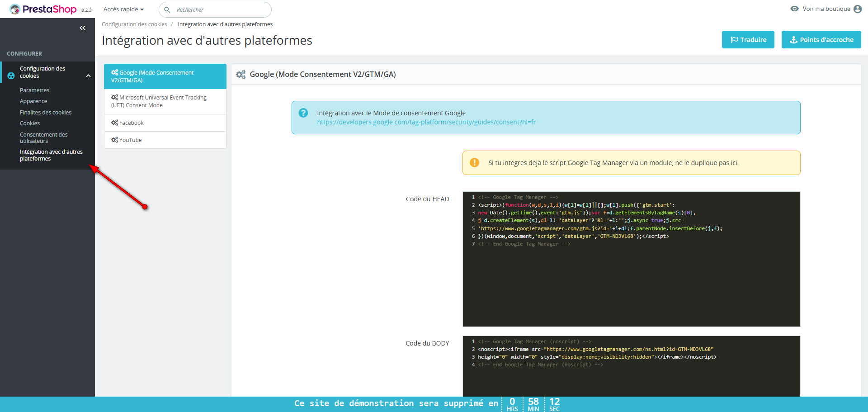Click the cookie icon beside Configuration des cookies

11,76
